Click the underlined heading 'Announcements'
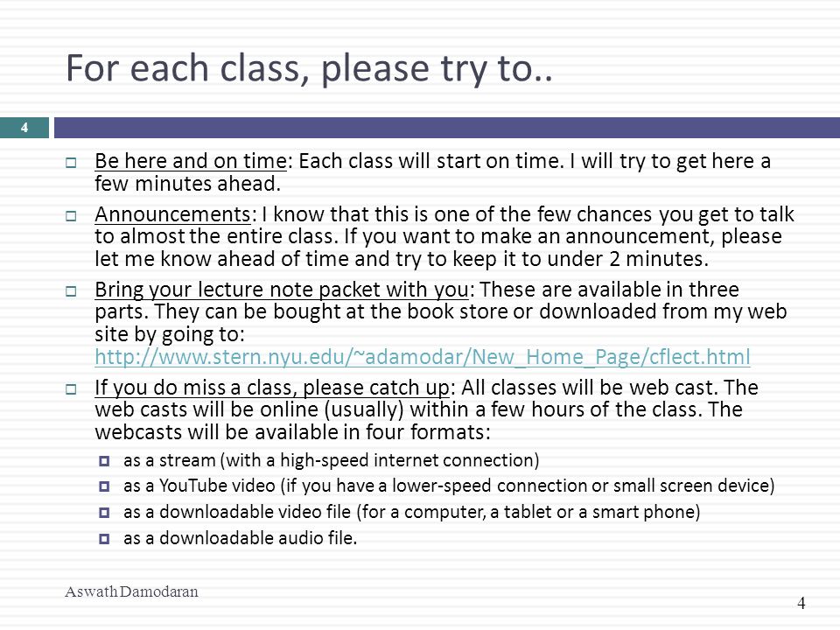 [172, 215]
